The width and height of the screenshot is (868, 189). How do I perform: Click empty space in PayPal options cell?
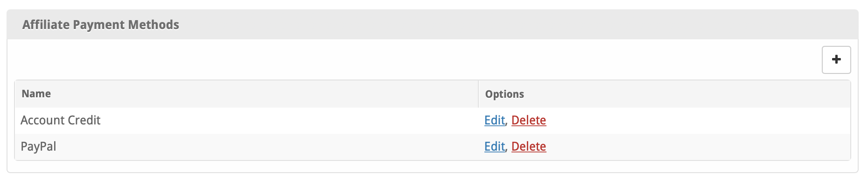click(x=700, y=146)
